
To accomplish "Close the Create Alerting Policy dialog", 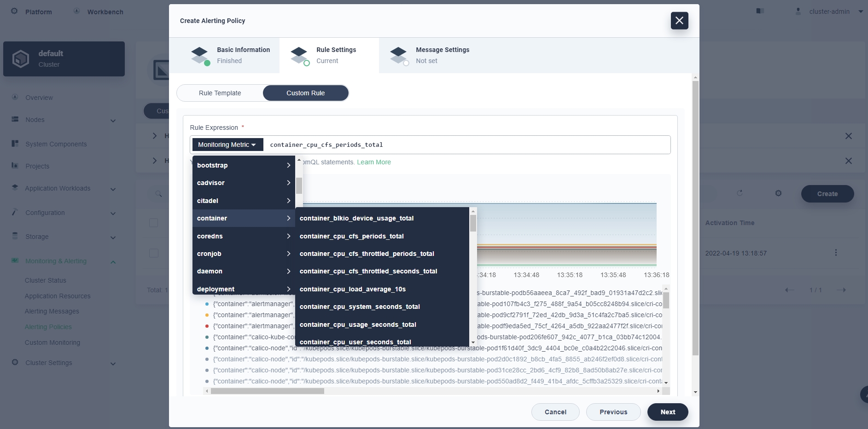I will 679,21.
